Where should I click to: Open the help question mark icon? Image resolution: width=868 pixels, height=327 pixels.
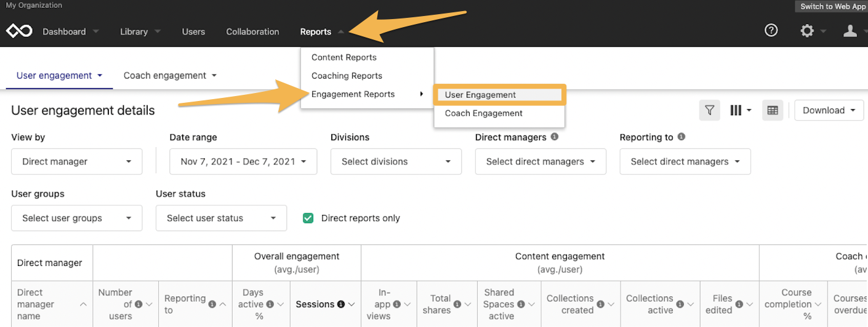(771, 30)
